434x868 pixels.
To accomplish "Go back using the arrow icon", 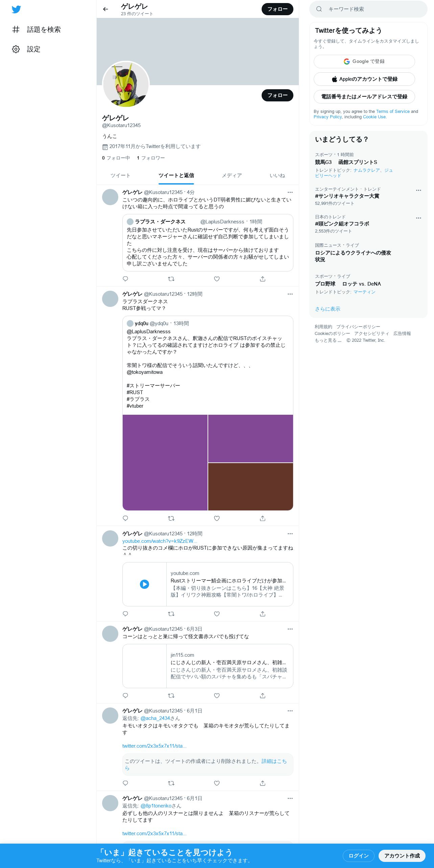I will 105,9.
